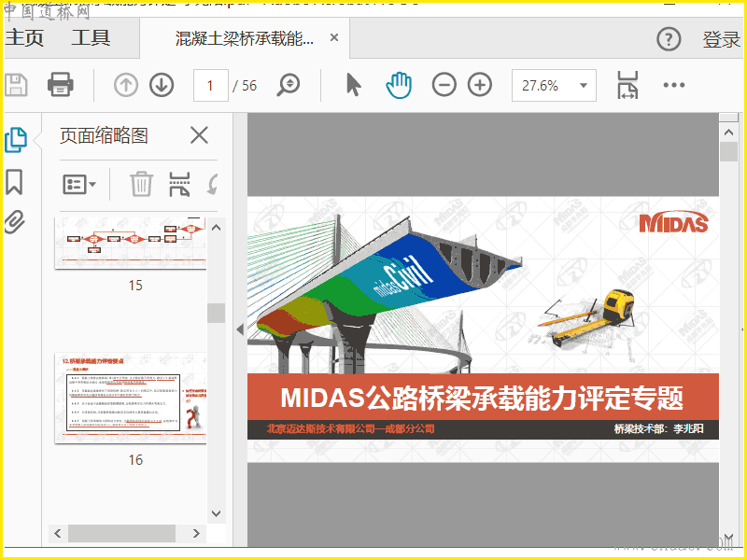Click the 16 page label
Viewport: 747px width, 560px height.
point(135,459)
